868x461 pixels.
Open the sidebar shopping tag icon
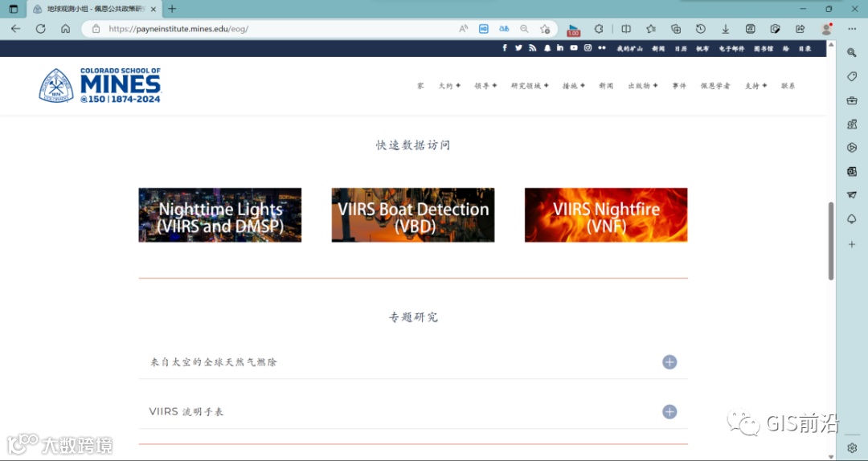[x=852, y=76]
